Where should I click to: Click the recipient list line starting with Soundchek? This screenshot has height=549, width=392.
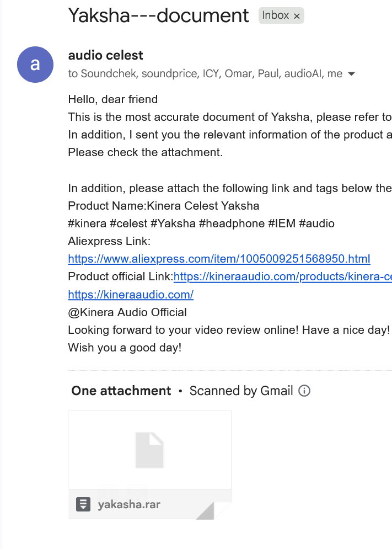[211, 73]
